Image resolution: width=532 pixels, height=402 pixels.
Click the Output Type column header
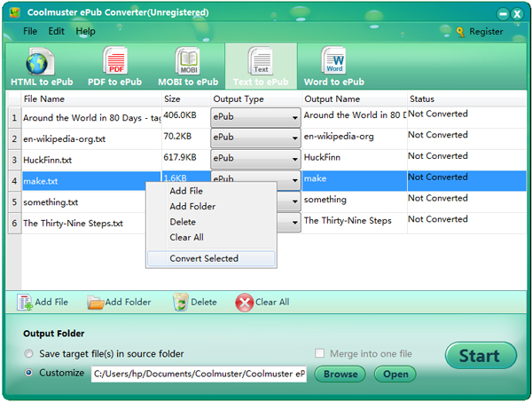(256, 99)
